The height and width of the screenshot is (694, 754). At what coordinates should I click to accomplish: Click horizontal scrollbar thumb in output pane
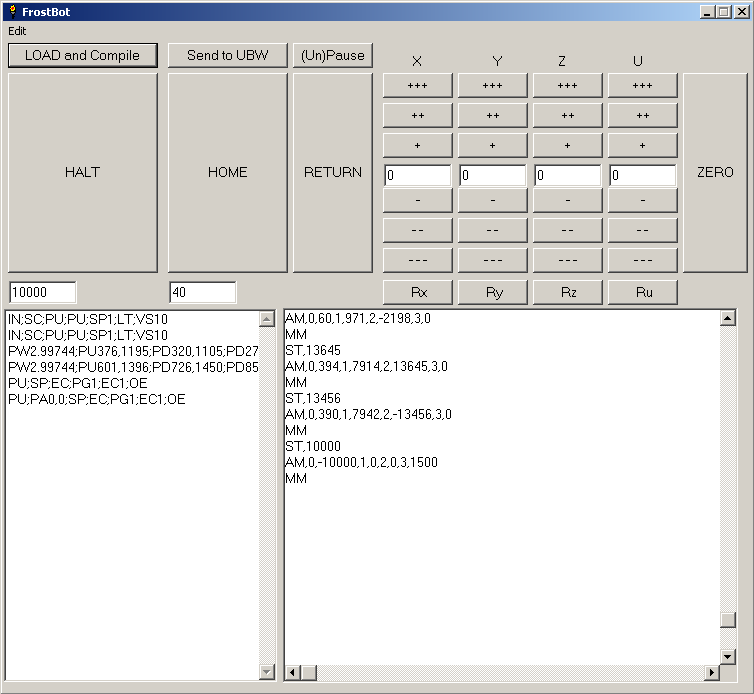(309, 672)
